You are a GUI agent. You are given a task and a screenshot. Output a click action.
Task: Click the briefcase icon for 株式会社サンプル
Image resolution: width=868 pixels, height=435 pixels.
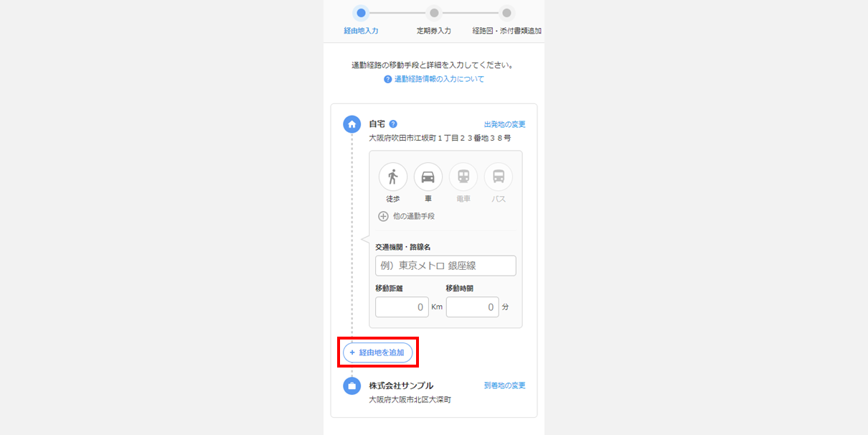[x=352, y=385]
